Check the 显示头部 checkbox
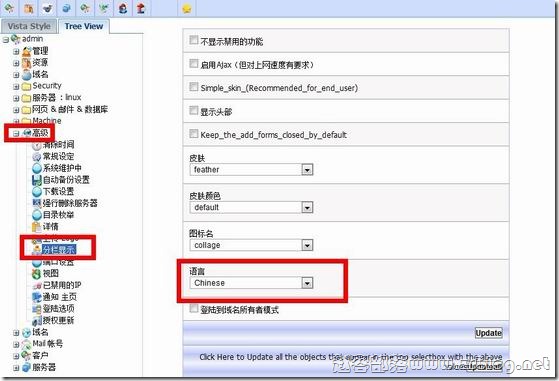The image size is (559, 381). coord(194,110)
